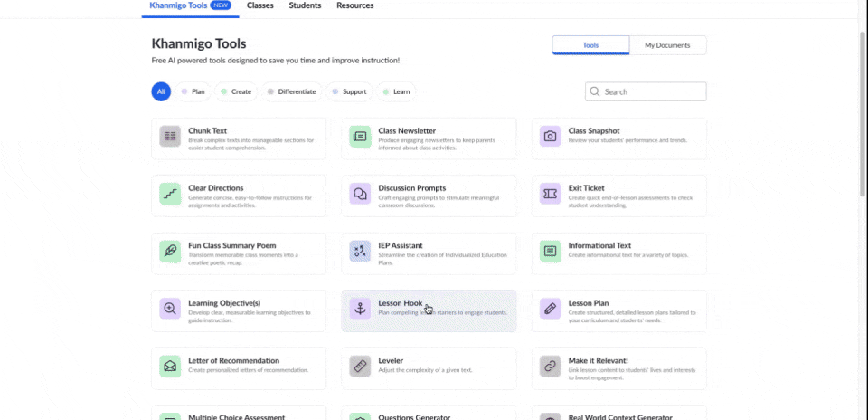868x420 pixels.
Task: Open the Lesson Hook anchor icon
Action: 360,309
